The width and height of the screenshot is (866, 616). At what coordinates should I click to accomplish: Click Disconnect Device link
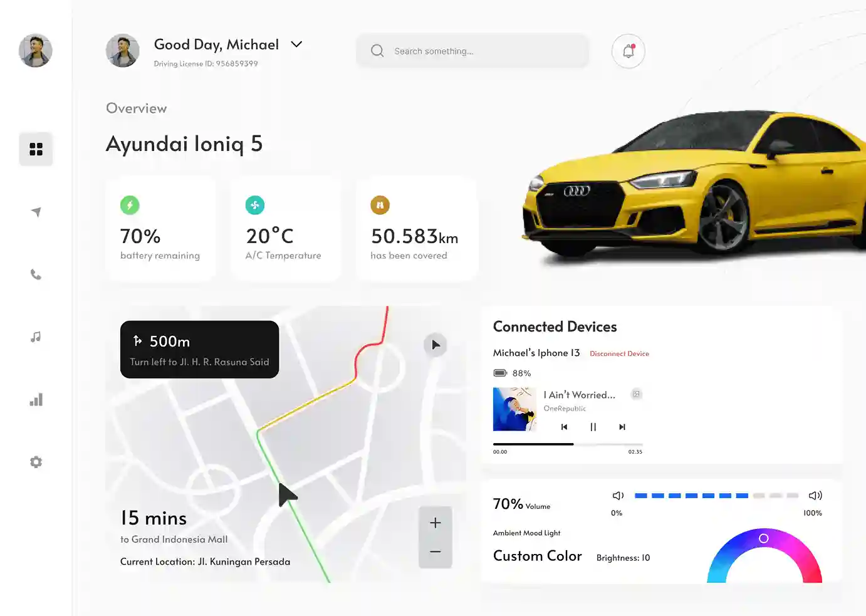point(619,354)
